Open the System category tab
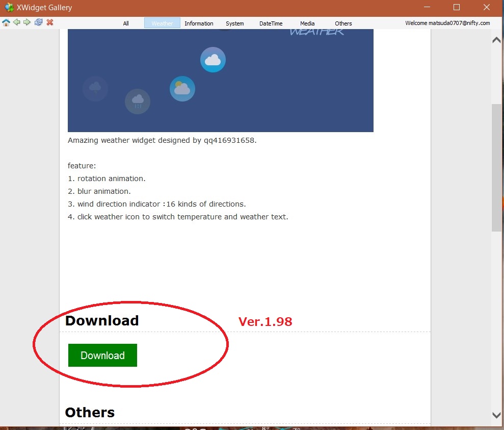Viewport: 504px width, 430px height. (x=234, y=23)
